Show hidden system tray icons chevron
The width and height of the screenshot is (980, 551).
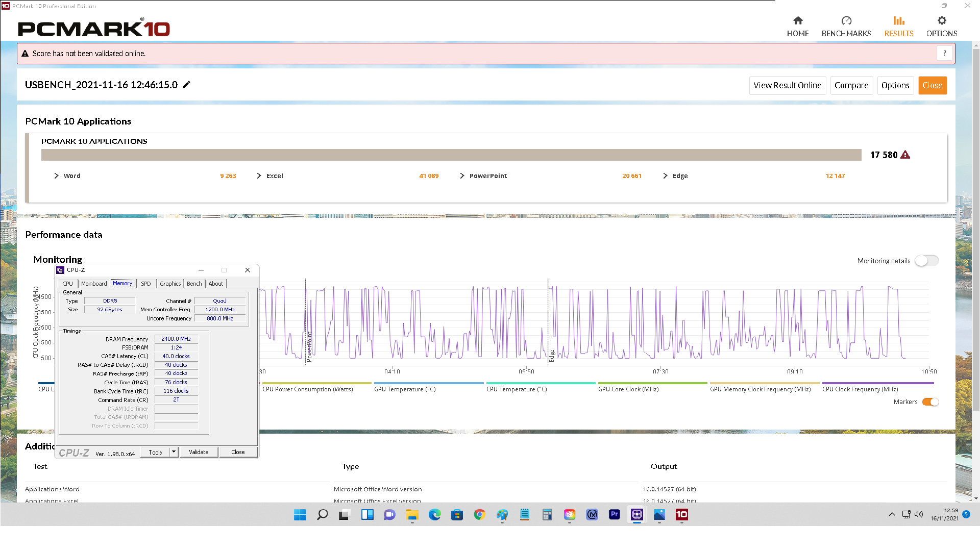coord(892,514)
